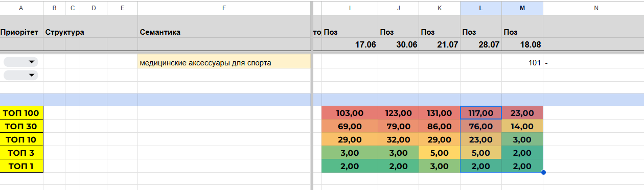
Task: Select column F header
Action: pyautogui.click(x=224, y=8)
